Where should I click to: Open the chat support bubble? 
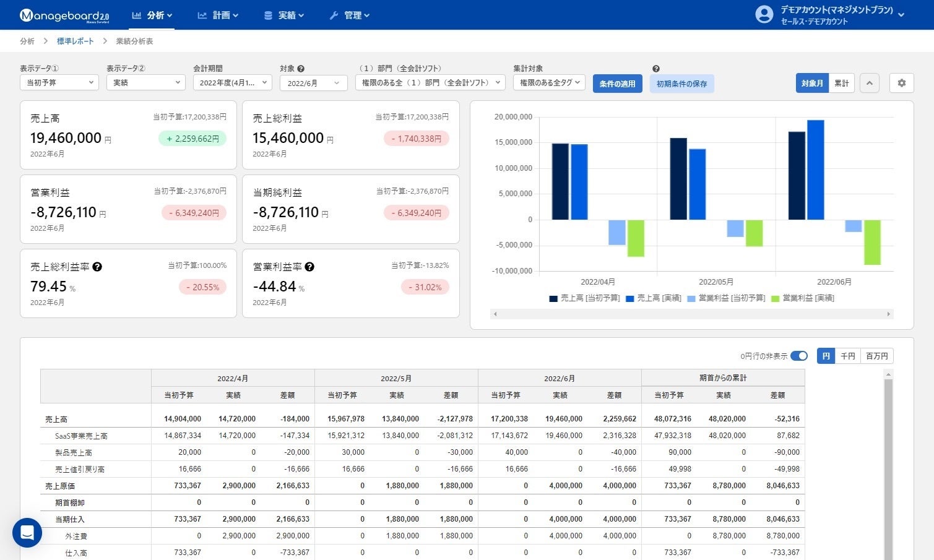27,532
